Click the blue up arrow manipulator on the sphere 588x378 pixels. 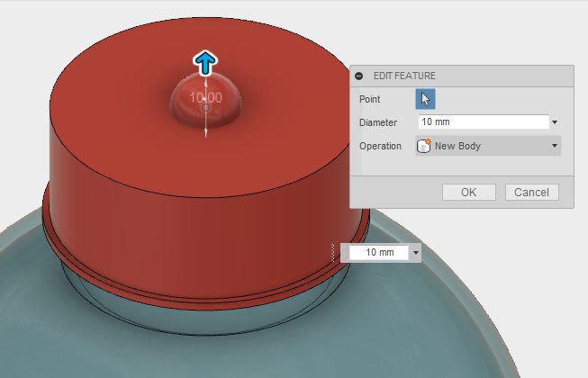pyautogui.click(x=205, y=63)
